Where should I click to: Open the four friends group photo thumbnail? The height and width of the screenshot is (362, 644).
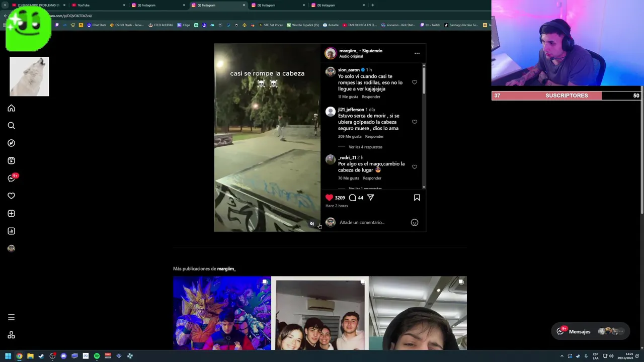tap(320, 313)
